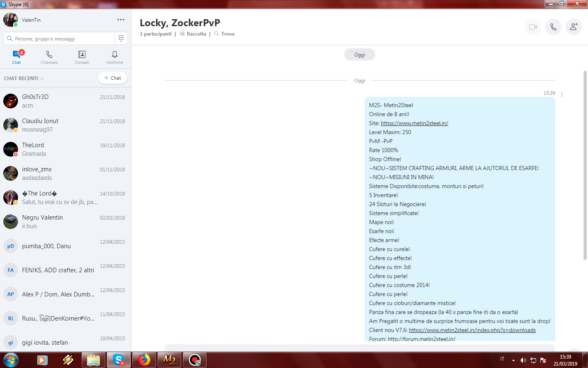The image size is (588, 368).
Task: Switch to the Chat tab
Action: point(16,57)
